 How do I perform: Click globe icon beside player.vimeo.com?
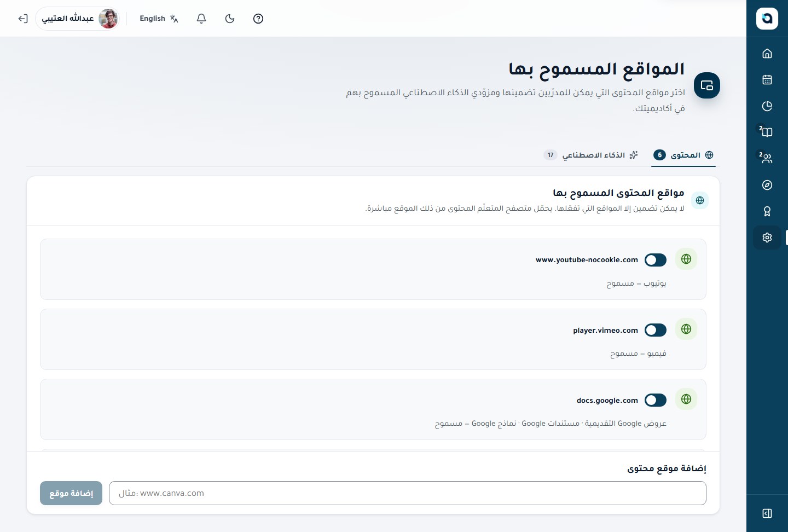686,329
